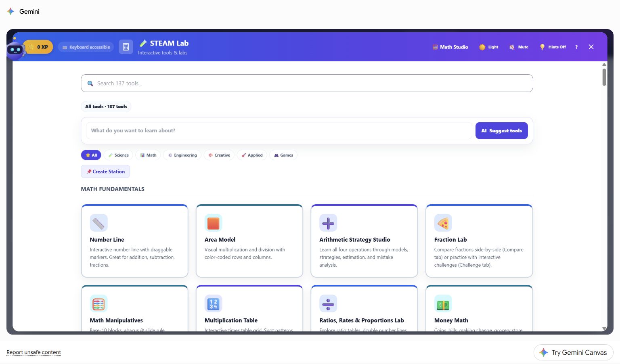Image resolution: width=620 pixels, height=364 pixels.
Task: Click AI Suggest tools button
Action: [501, 131]
